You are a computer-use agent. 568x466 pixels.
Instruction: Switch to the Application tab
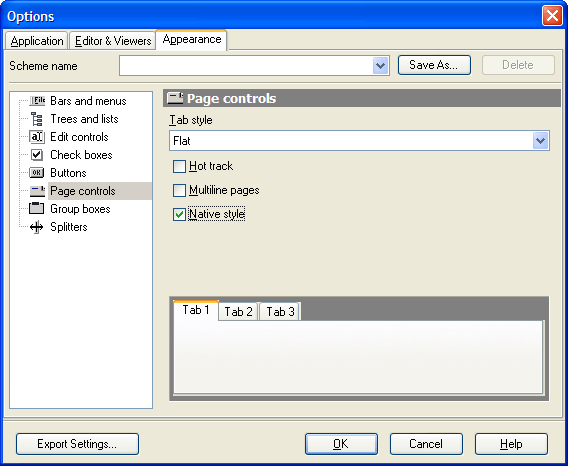(x=37, y=41)
